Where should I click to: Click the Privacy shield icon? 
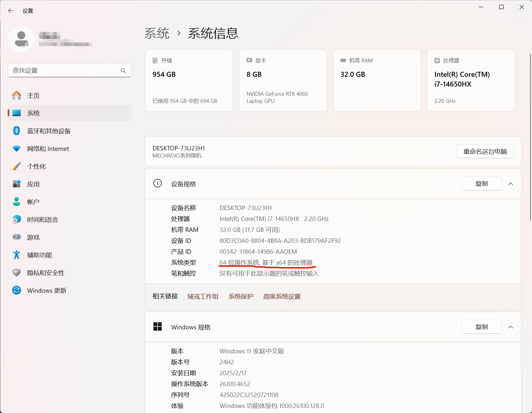17,272
